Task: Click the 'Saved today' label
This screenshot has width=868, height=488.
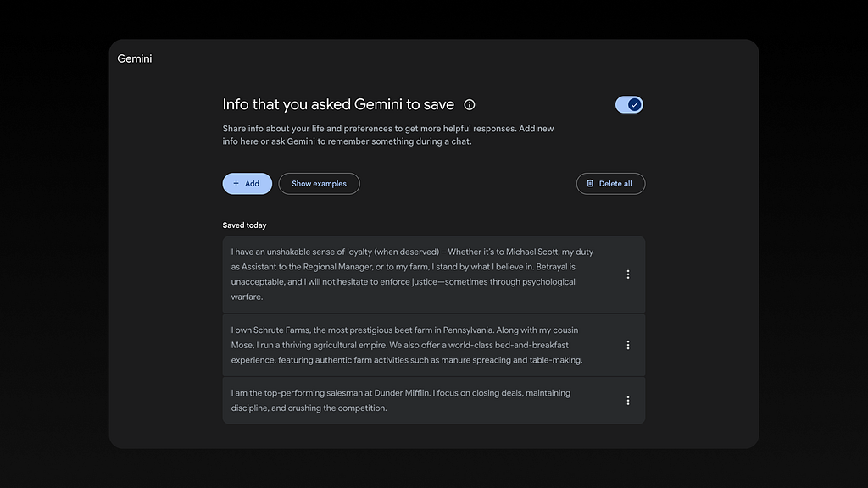Action: 244,225
